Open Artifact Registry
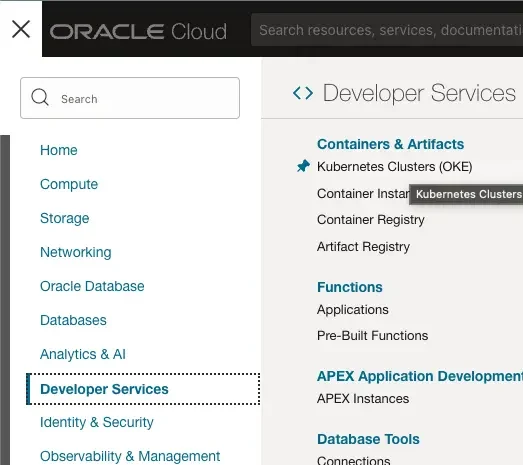The width and height of the screenshot is (523, 465). pos(364,247)
